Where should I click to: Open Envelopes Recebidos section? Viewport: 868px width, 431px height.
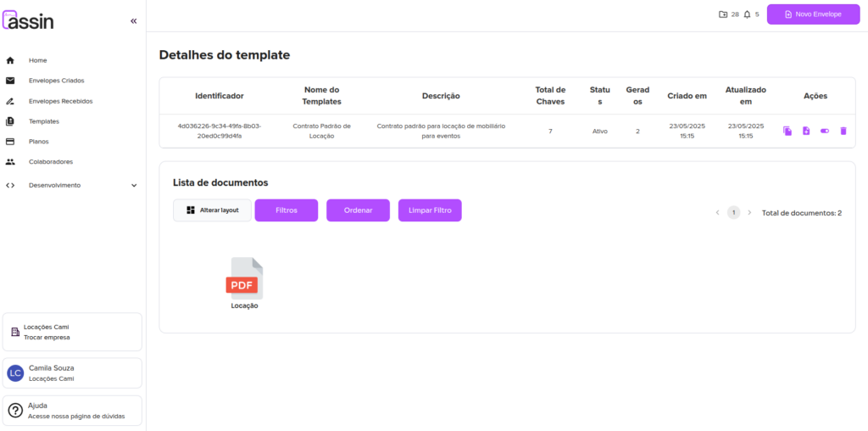click(x=61, y=101)
